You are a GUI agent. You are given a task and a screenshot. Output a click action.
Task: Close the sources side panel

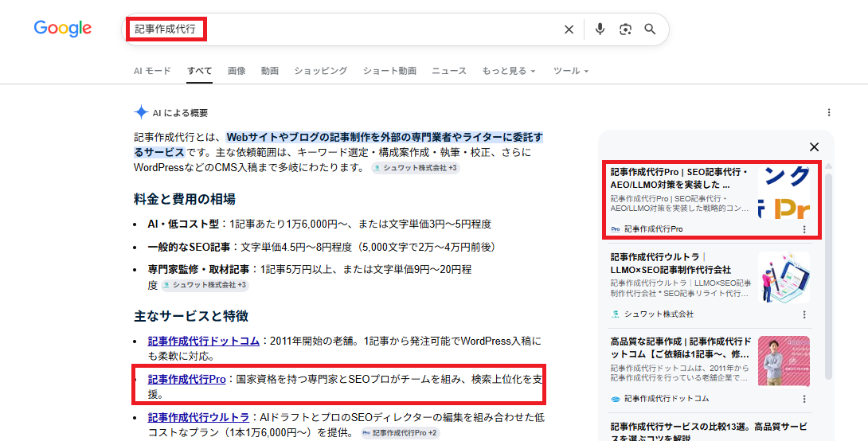coord(814,146)
